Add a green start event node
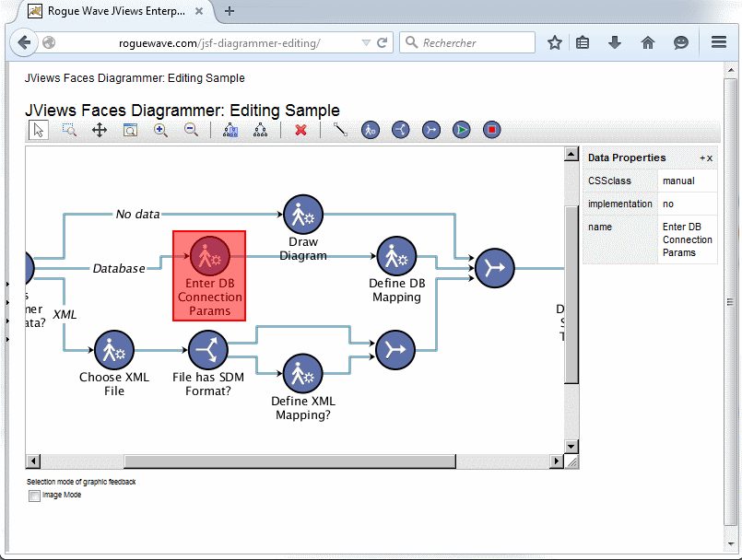This screenshot has width=742, height=560. pos(461,130)
